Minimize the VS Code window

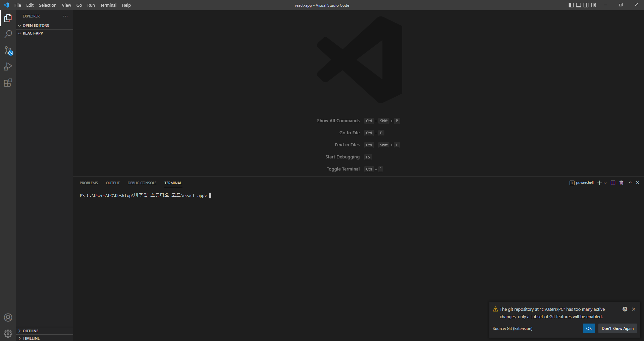[x=605, y=5]
